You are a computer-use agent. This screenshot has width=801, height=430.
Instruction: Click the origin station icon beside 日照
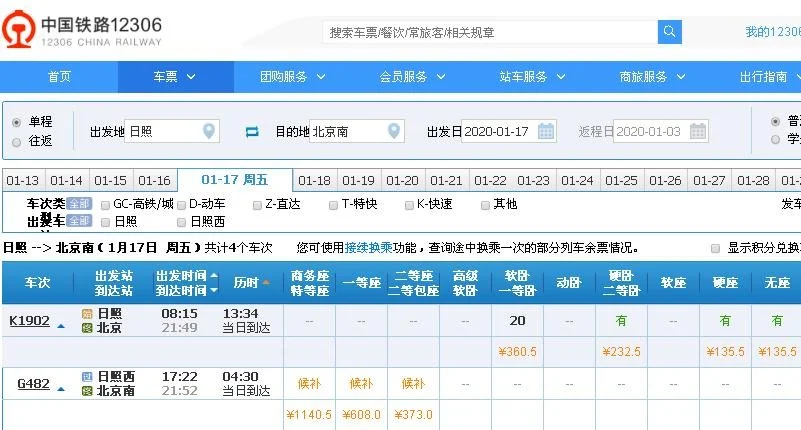tap(87, 314)
